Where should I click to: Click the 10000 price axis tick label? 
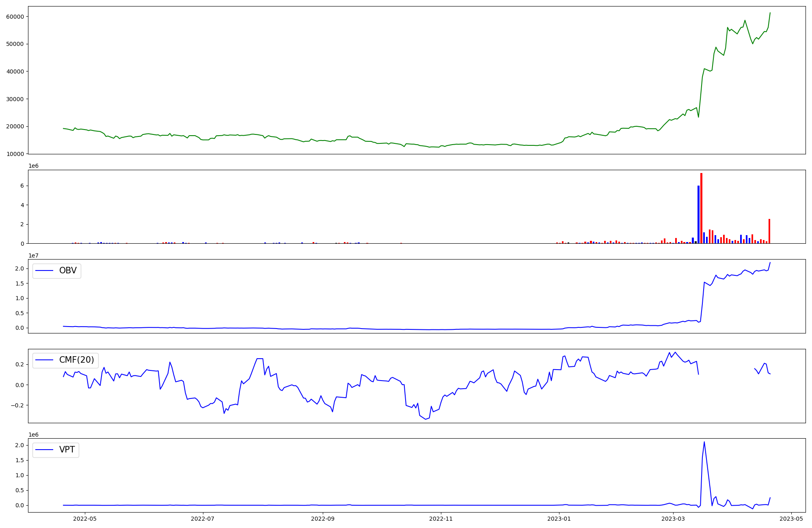tap(15, 154)
